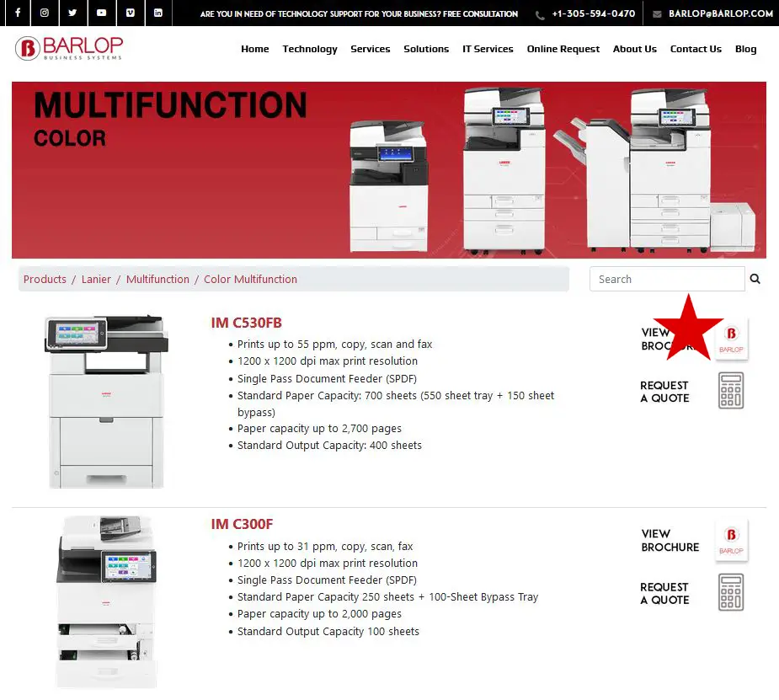The width and height of the screenshot is (779, 700).
Task: Open the Instagram social icon
Action: pos(45,13)
